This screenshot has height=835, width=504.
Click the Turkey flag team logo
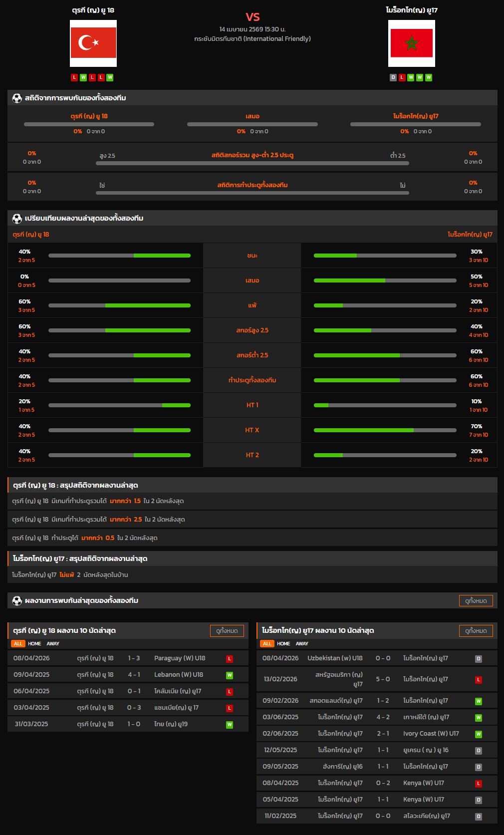tap(93, 43)
